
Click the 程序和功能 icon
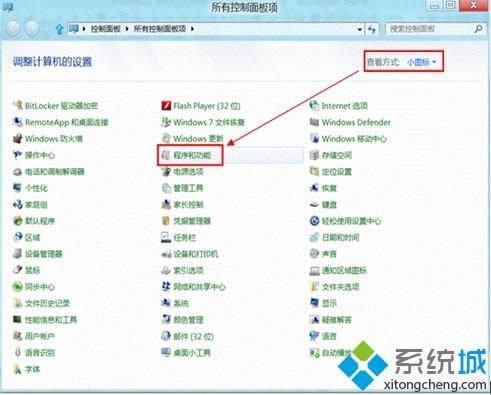pos(166,155)
